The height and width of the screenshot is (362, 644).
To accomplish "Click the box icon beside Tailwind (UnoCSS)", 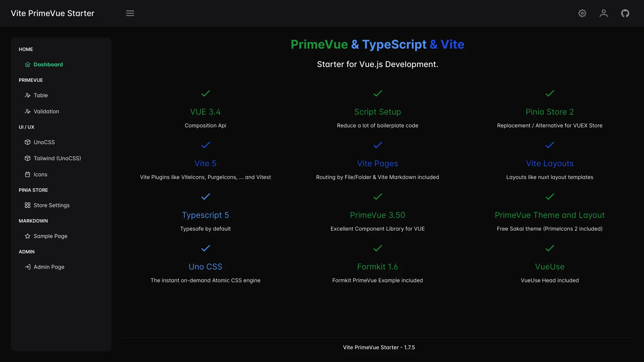I will coord(28,159).
